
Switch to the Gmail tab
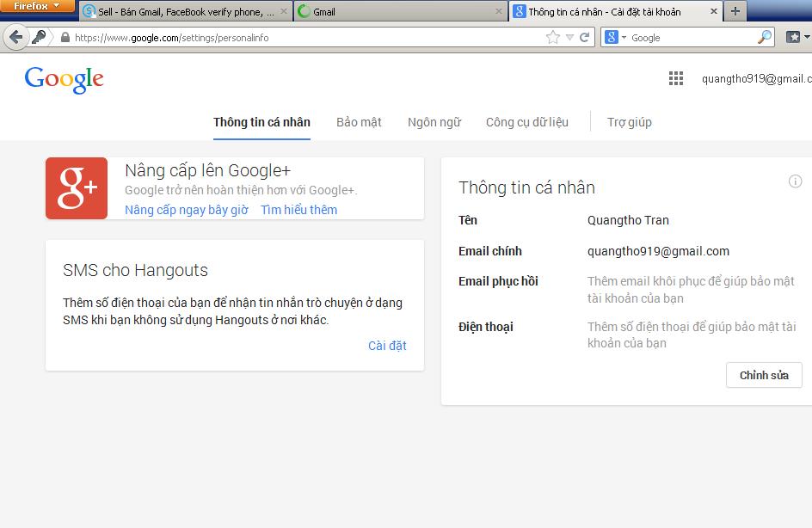pyautogui.click(x=401, y=11)
